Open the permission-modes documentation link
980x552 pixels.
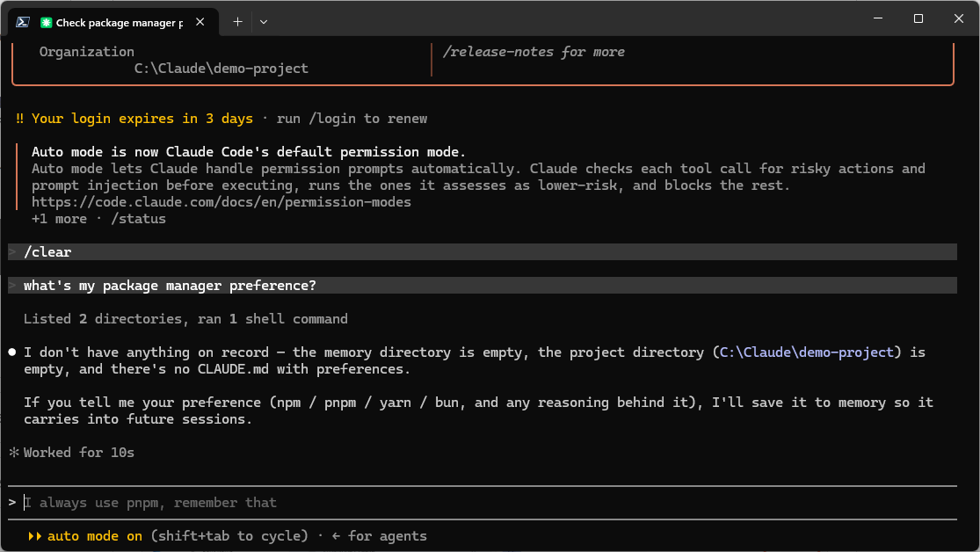221,202
